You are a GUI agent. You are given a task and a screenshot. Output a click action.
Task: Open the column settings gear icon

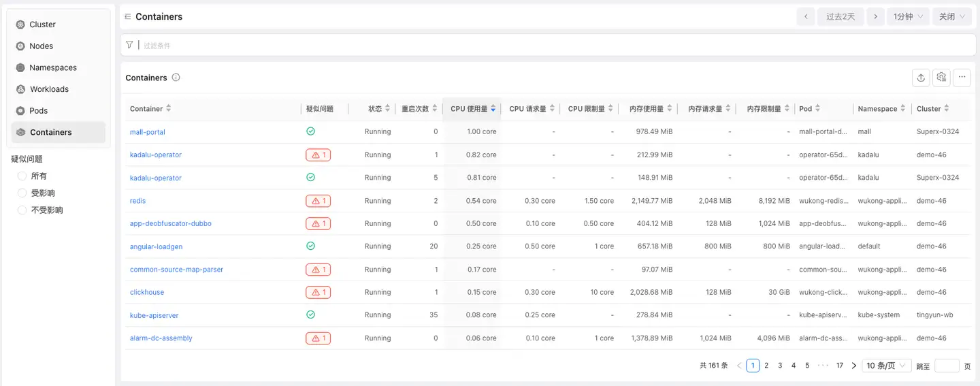[x=941, y=78]
